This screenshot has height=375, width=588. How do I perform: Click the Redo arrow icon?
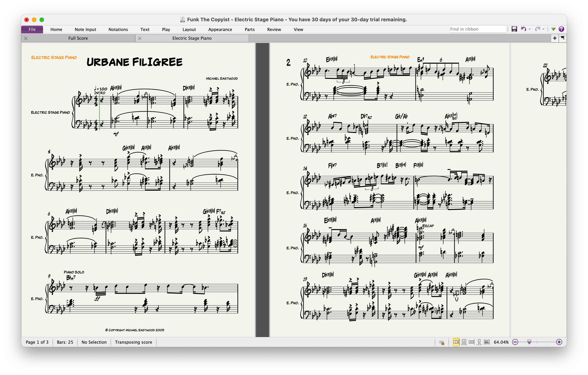(538, 29)
